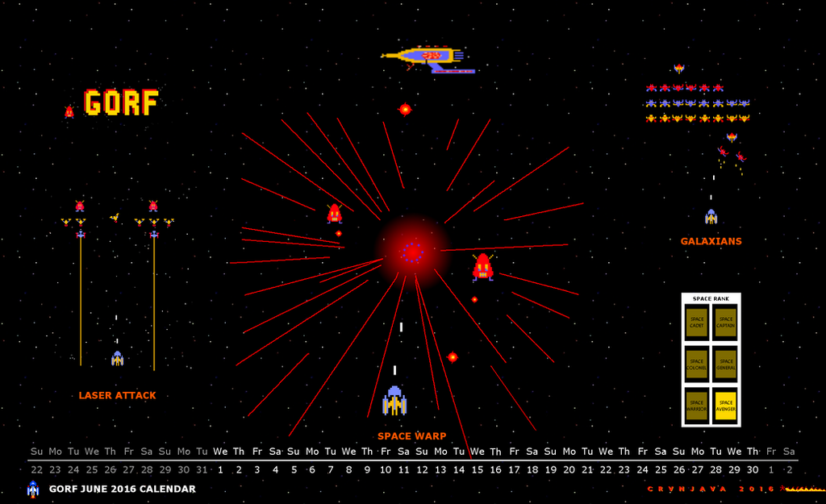Screen dimensions: 826x504
Task: Click the lone flagship atop the Galaxians formation
Action: click(679, 69)
